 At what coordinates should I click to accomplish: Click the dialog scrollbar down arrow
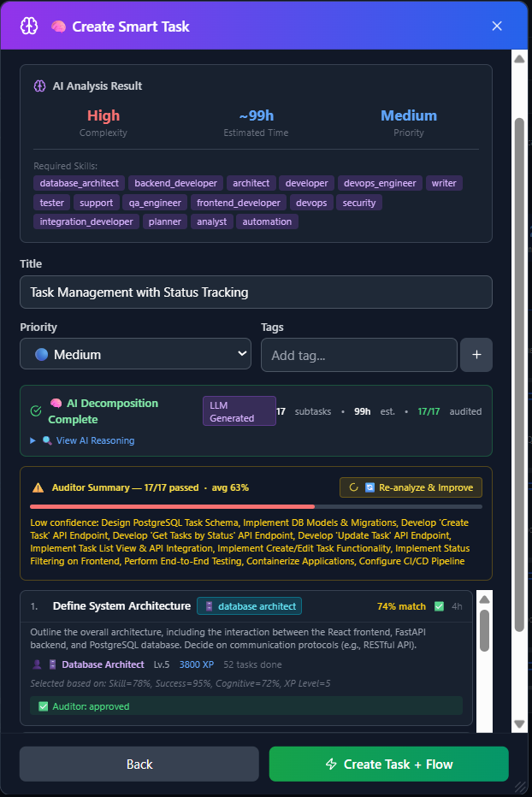pyautogui.click(x=519, y=724)
